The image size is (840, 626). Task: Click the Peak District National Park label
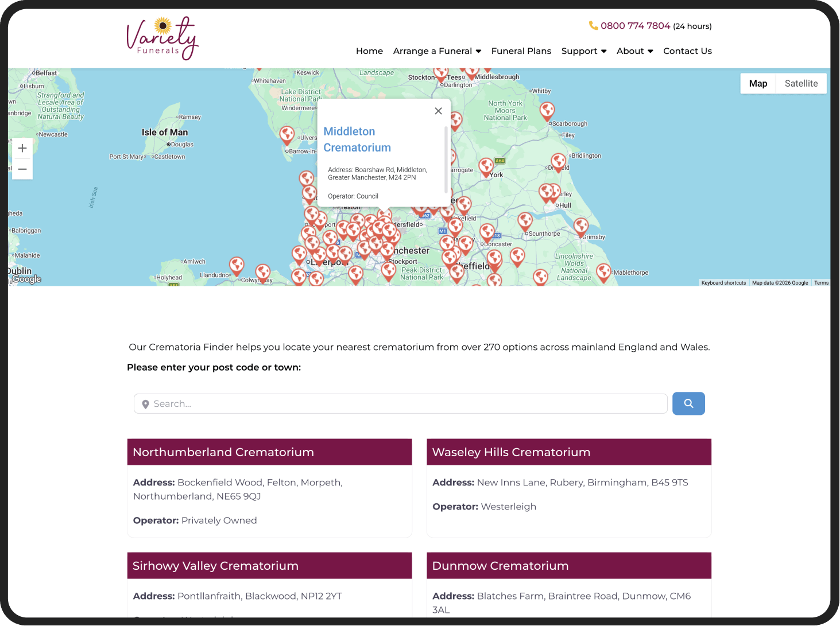(422, 274)
